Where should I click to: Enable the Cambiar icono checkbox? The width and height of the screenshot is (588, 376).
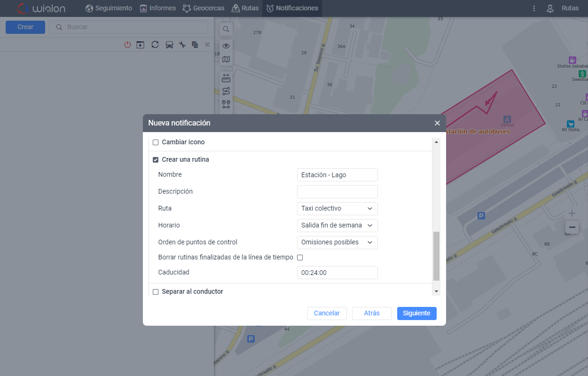point(156,142)
